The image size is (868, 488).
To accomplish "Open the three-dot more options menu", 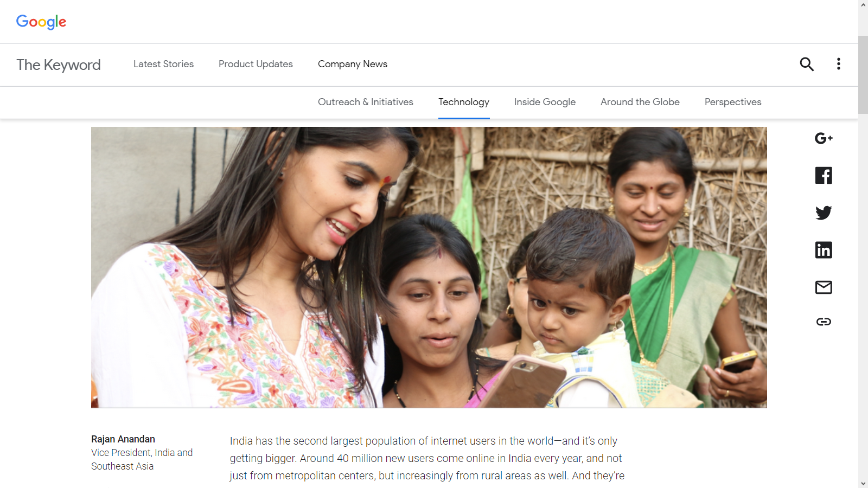I will click(839, 64).
